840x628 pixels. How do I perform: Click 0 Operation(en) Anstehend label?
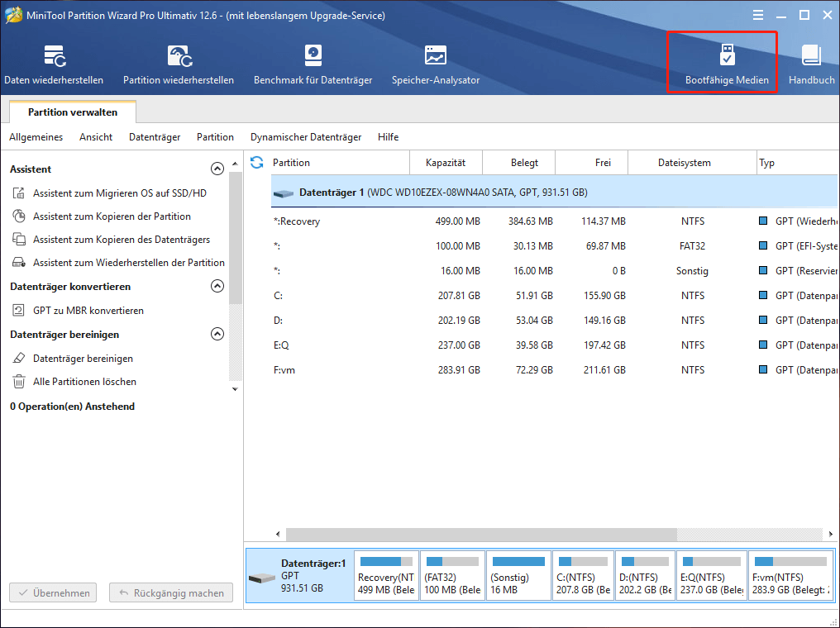click(72, 407)
